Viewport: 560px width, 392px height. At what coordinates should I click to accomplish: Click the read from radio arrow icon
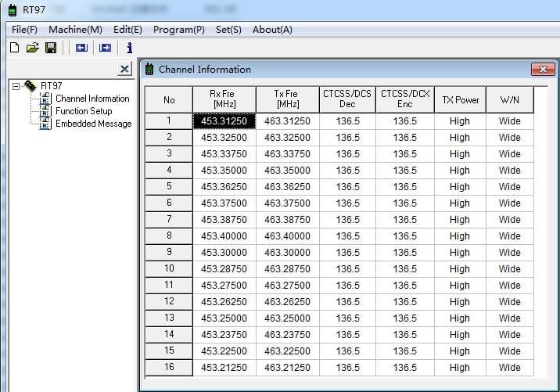click(x=81, y=48)
